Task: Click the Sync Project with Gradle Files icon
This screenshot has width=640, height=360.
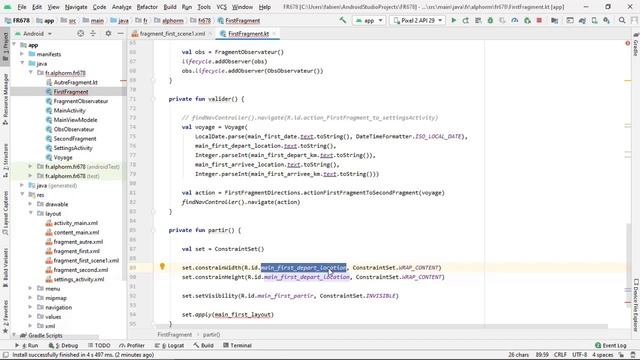Action: [582, 20]
